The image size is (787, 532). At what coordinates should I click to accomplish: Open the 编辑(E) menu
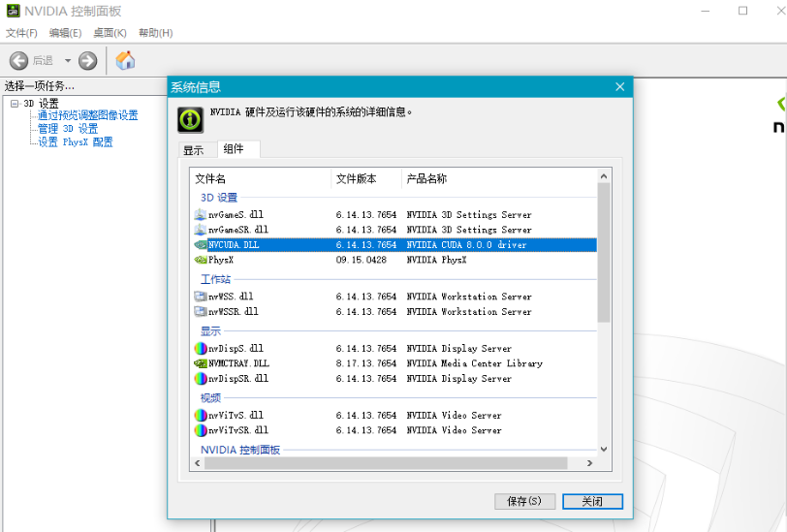coord(65,33)
